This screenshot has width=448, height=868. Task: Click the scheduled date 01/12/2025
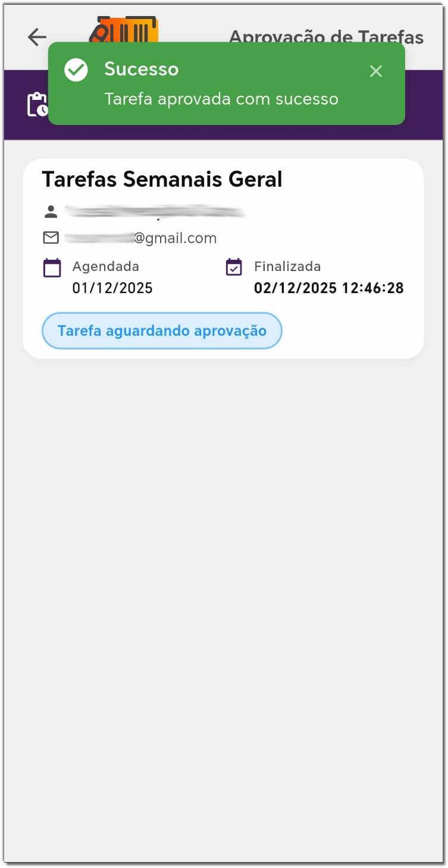pos(112,288)
